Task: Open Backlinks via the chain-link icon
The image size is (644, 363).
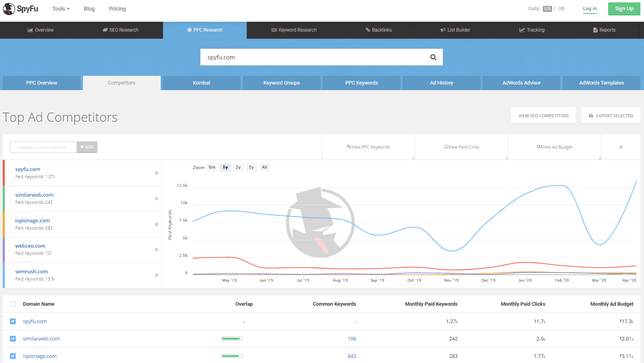Action: [367, 30]
